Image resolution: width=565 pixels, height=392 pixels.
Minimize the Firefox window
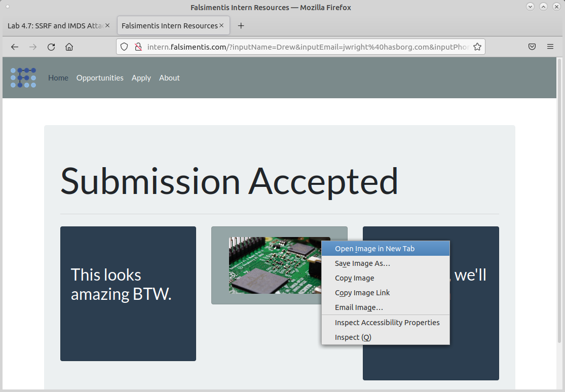pyautogui.click(x=530, y=7)
